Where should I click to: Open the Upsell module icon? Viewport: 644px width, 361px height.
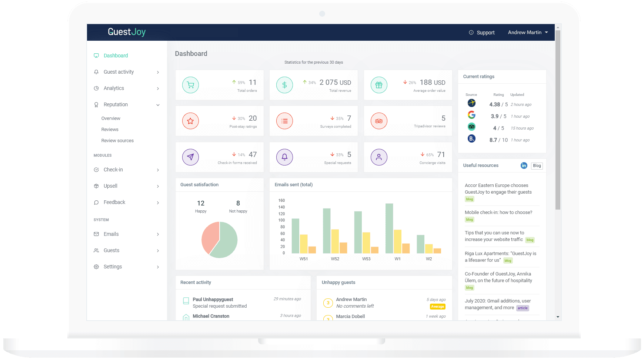(96, 186)
